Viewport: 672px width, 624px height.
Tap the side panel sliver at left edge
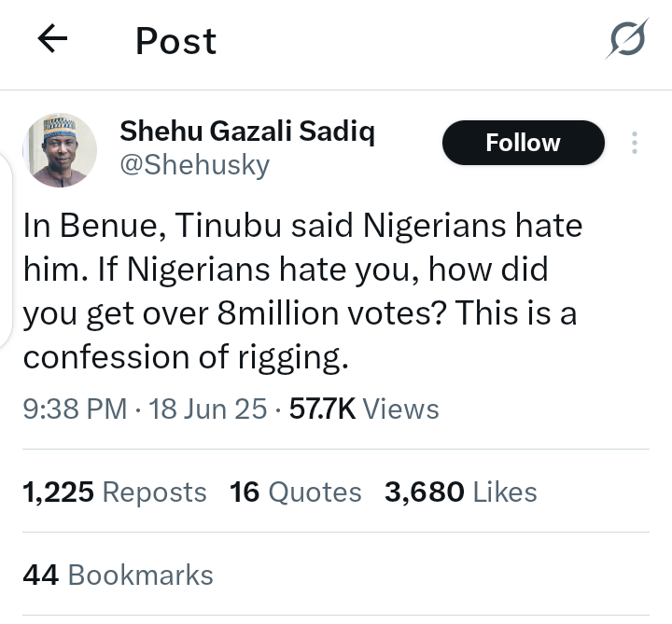pyautogui.click(x=6, y=252)
